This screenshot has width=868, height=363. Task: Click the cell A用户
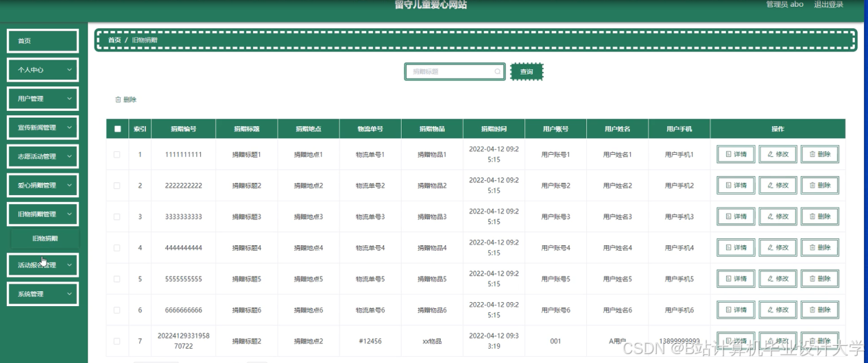pos(617,341)
